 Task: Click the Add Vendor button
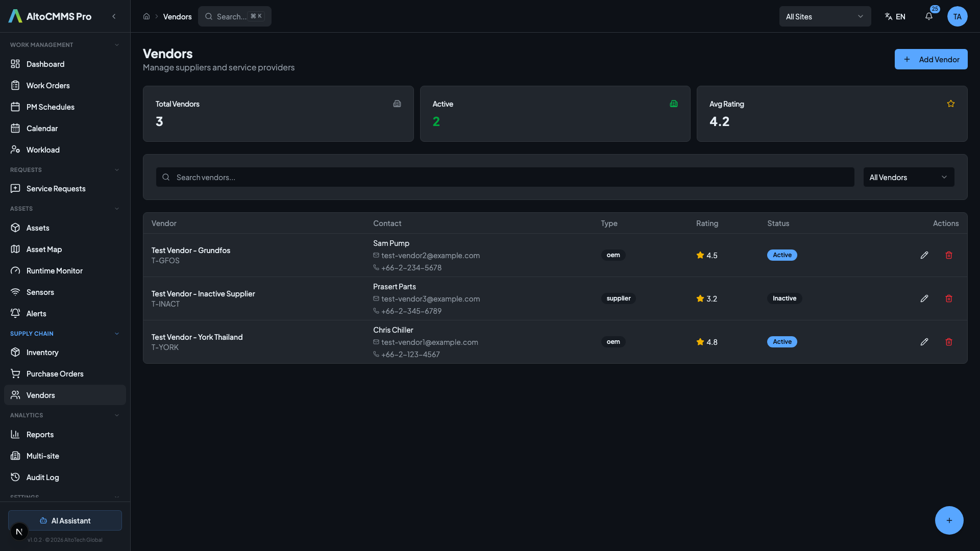tap(930, 59)
